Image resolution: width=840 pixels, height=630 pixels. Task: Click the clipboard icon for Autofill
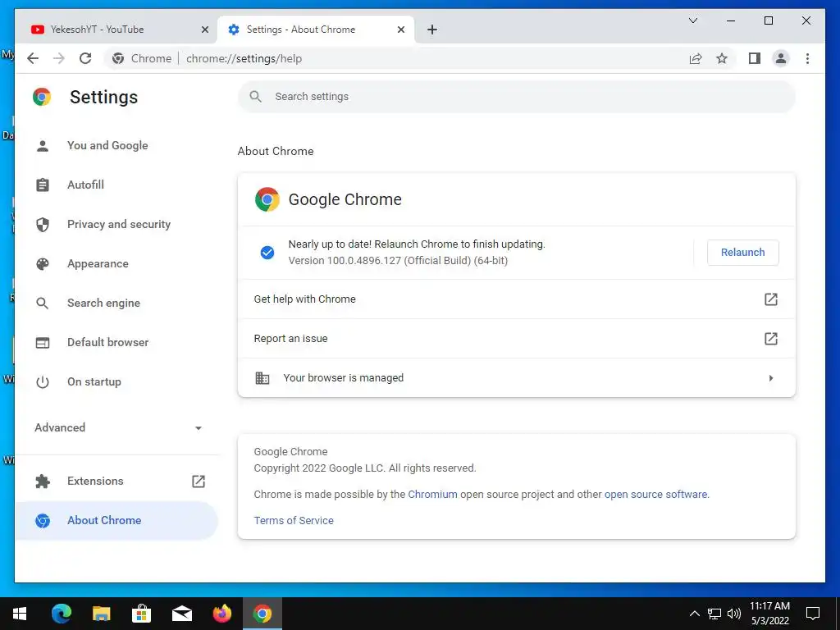click(43, 185)
